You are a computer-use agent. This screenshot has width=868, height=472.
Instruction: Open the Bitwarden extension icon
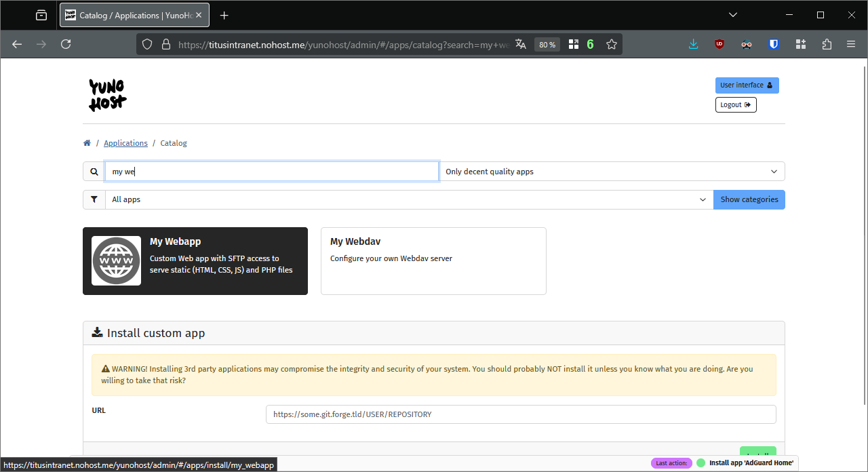point(774,44)
